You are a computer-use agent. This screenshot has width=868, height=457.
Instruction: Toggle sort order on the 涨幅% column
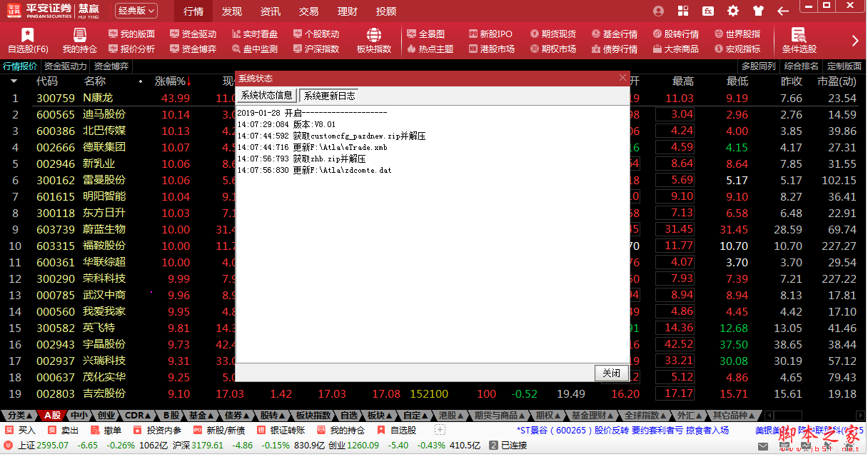pos(173,81)
